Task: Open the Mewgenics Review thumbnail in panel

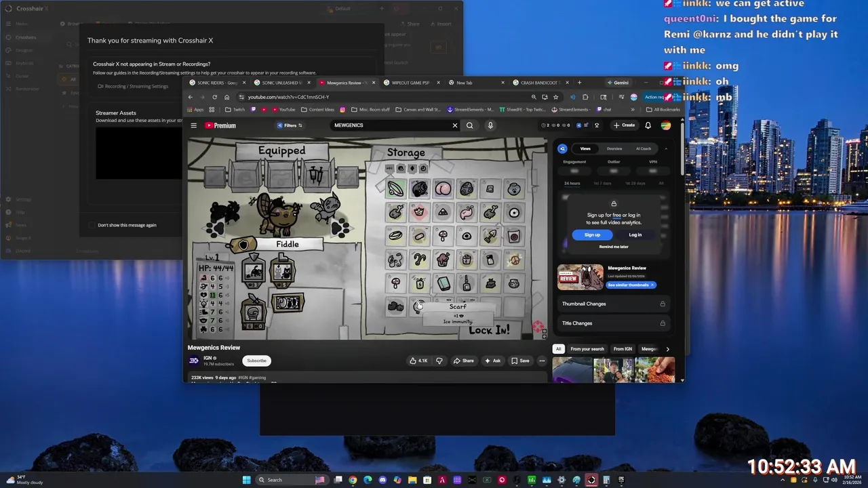Action: 580,277
